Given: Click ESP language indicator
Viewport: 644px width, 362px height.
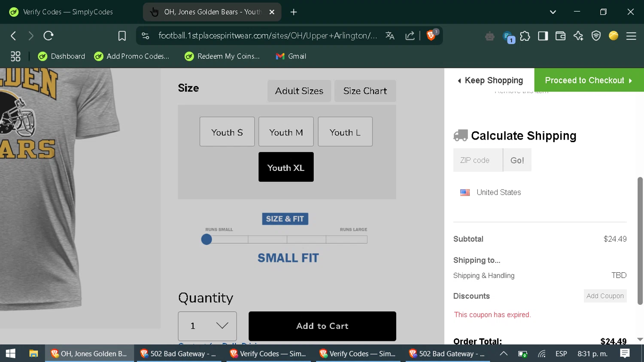Looking at the screenshot, I should click(x=561, y=354).
